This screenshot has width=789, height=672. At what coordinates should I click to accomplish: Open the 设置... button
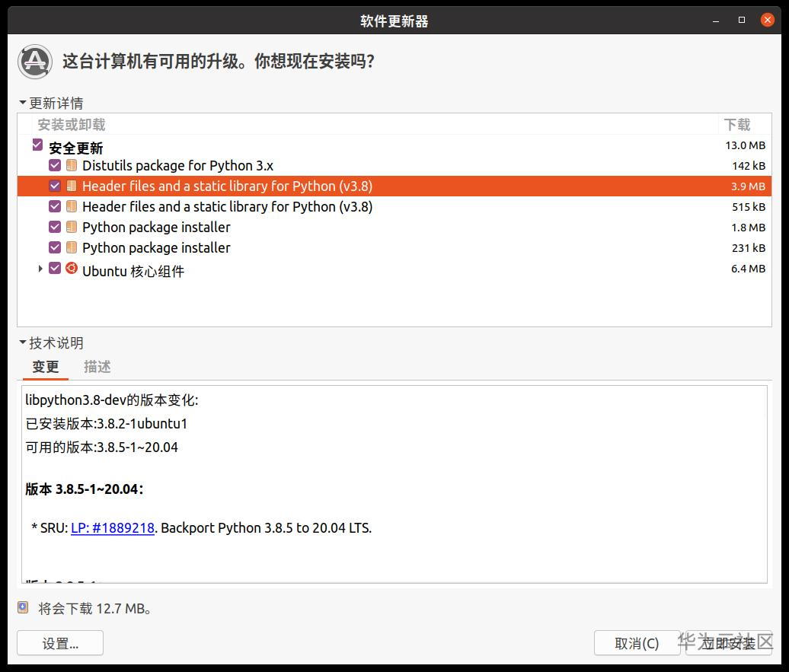[60, 643]
